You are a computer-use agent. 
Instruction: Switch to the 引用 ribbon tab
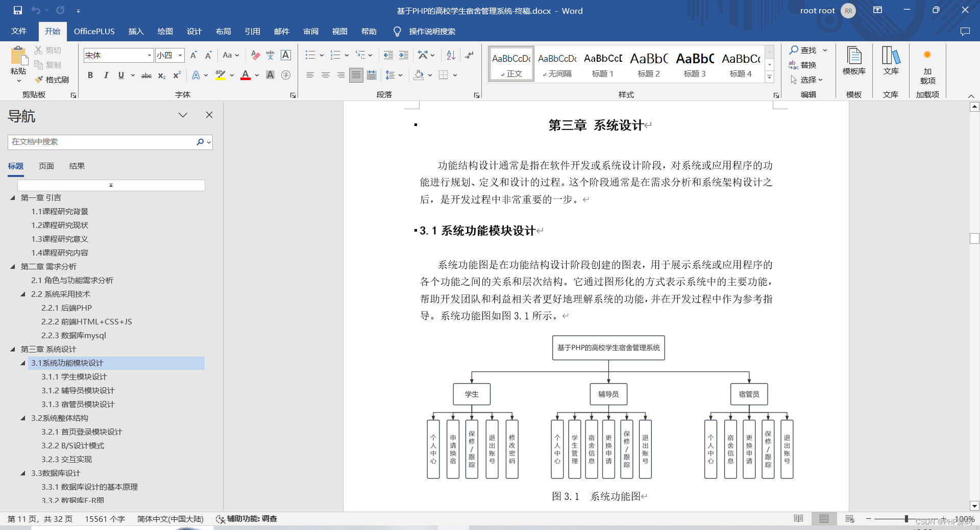pos(252,31)
